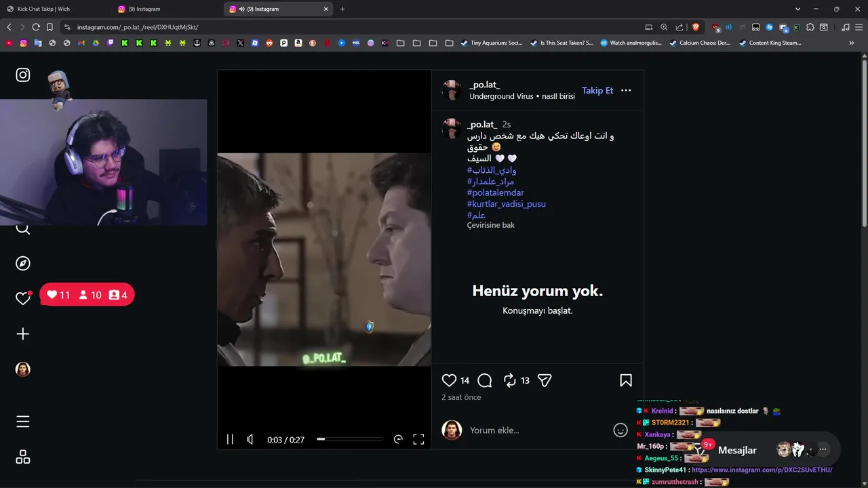Image resolution: width=868 pixels, height=488 pixels.
Task: Mute the reel video sound
Action: [250, 439]
